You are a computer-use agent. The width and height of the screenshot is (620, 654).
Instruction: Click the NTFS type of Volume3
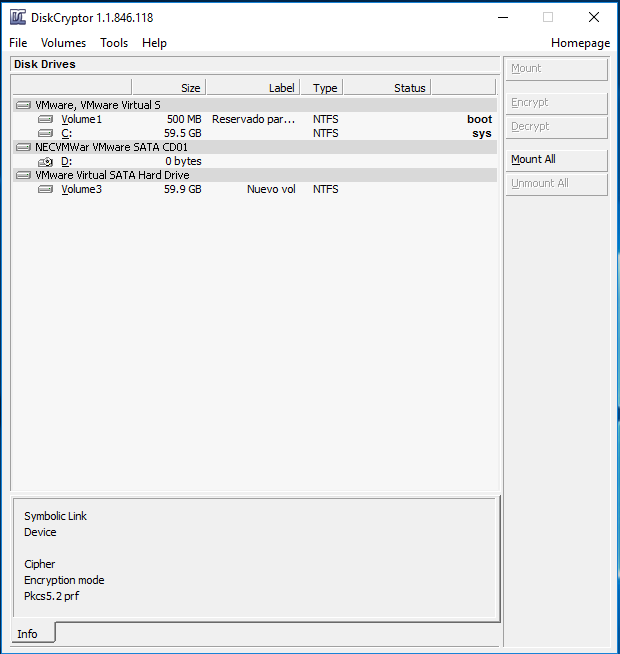pyautogui.click(x=325, y=189)
